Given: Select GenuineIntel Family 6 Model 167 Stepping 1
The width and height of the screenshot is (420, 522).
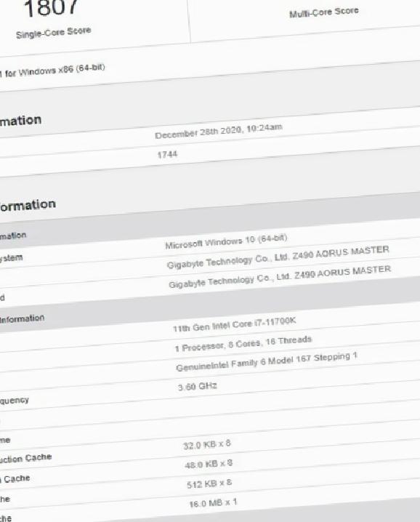Looking at the screenshot, I should click(x=267, y=362).
